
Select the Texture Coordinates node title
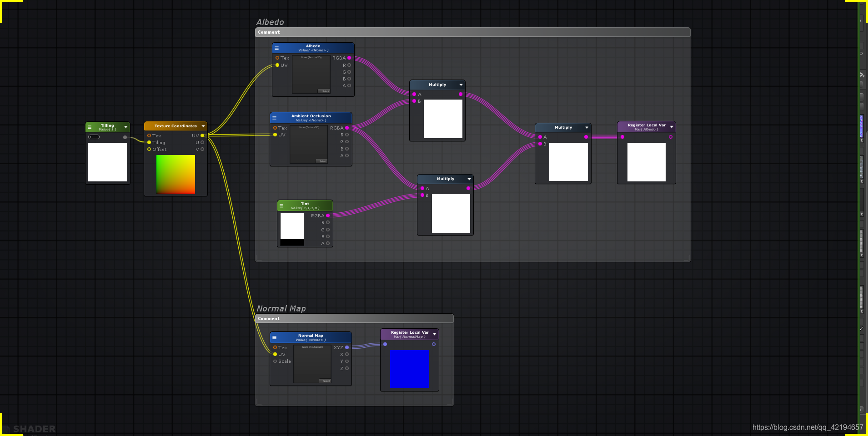(x=176, y=126)
